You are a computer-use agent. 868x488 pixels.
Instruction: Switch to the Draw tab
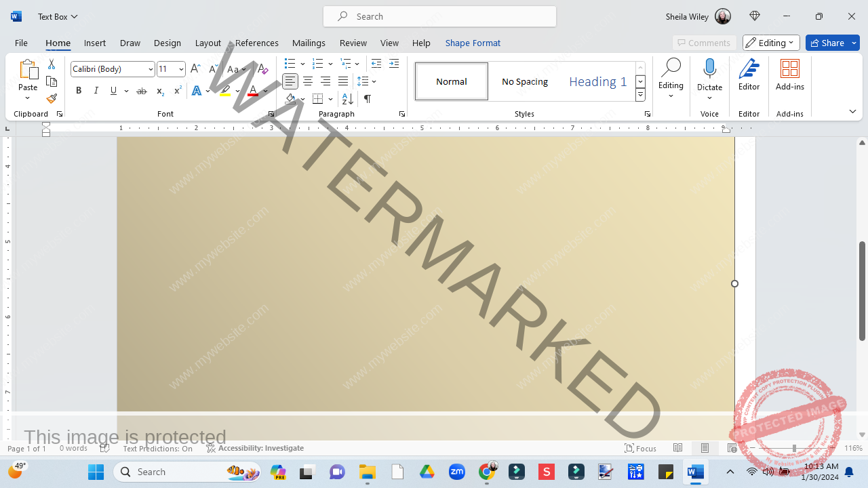point(130,43)
